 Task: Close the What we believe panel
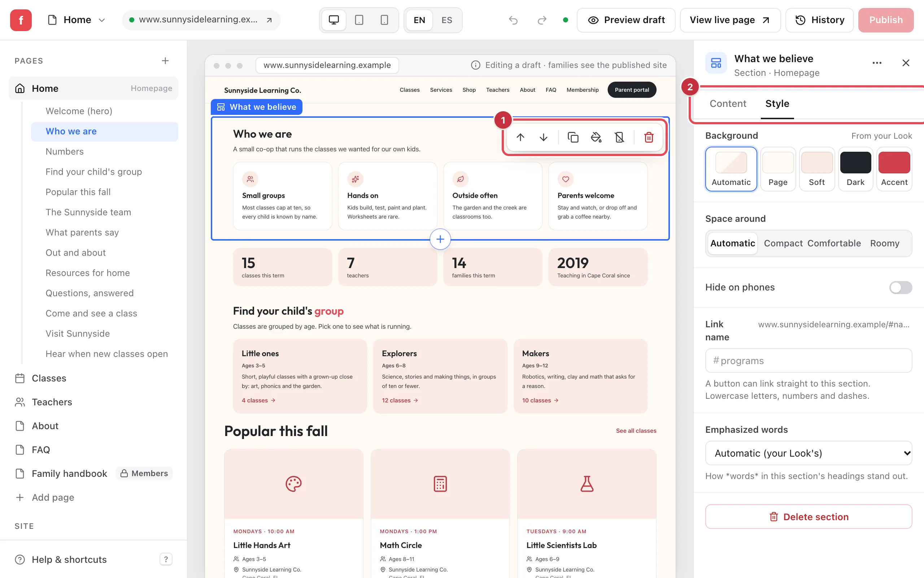coord(906,63)
